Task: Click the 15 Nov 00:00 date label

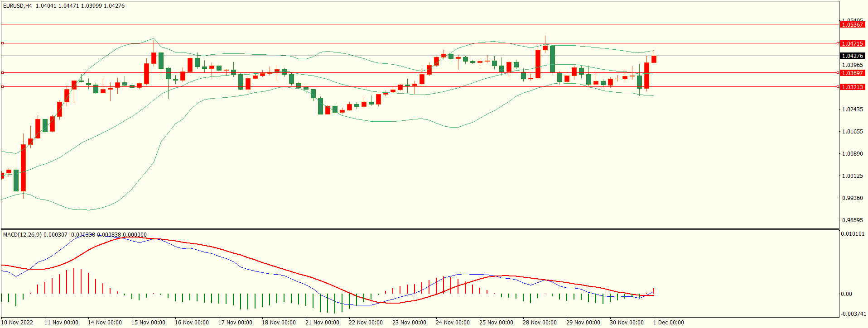Action: [x=148, y=323]
